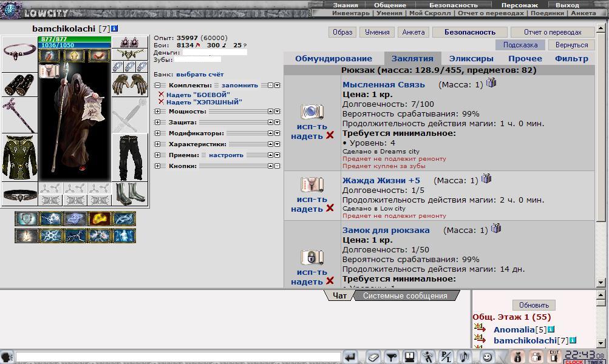The height and width of the screenshot is (364, 609).
Task: Click the up arrow on the Защита row
Action: click(270, 122)
